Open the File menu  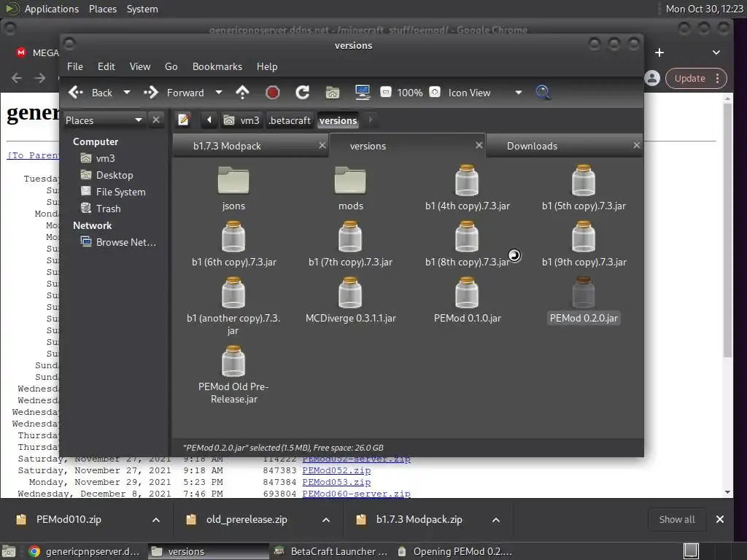75,66
